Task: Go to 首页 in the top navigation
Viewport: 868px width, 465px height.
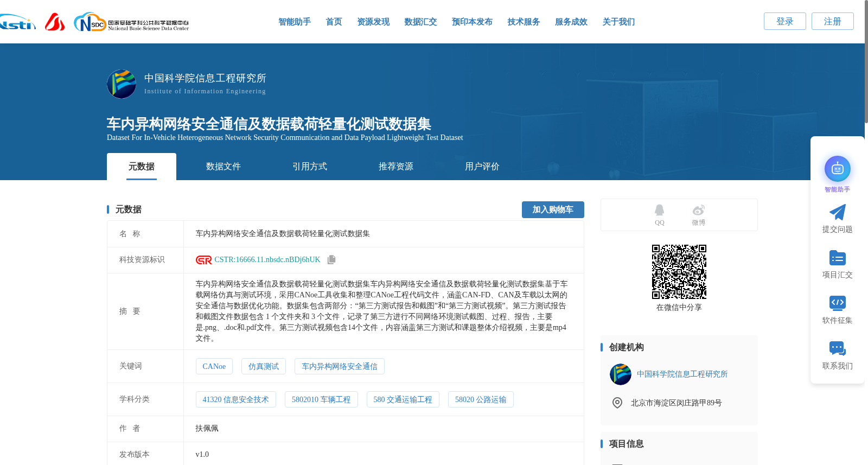Action: point(334,22)
